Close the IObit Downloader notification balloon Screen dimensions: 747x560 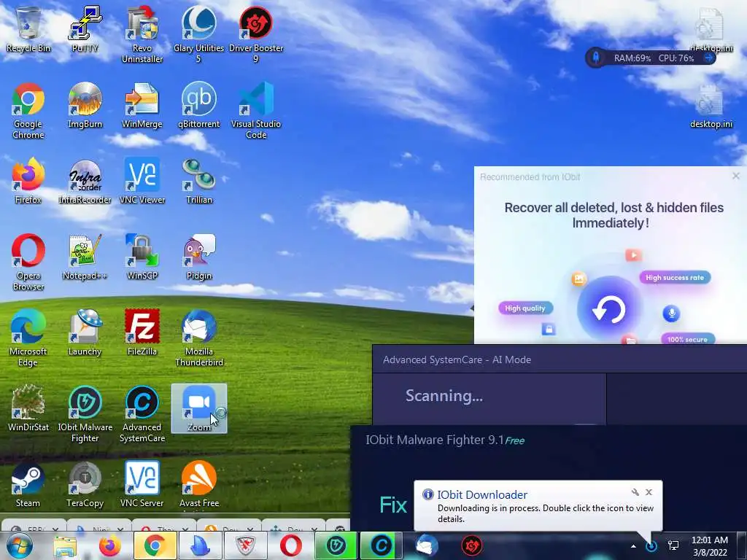(649, 492)
